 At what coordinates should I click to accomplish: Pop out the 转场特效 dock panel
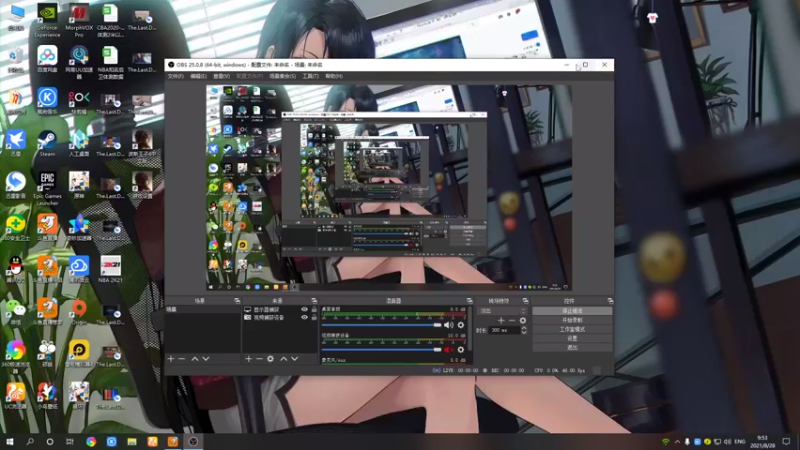[x=525, y=301]
